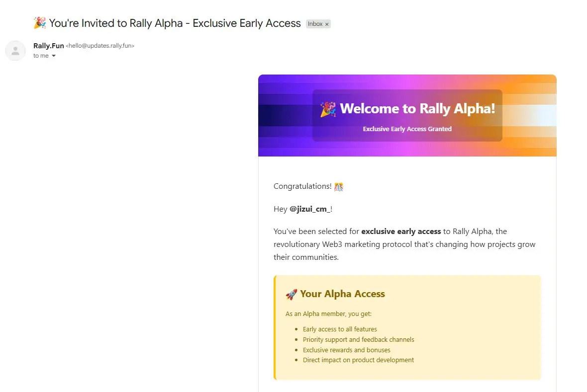Click the email subject line text
587x392 pixels.
pos(175,23)
